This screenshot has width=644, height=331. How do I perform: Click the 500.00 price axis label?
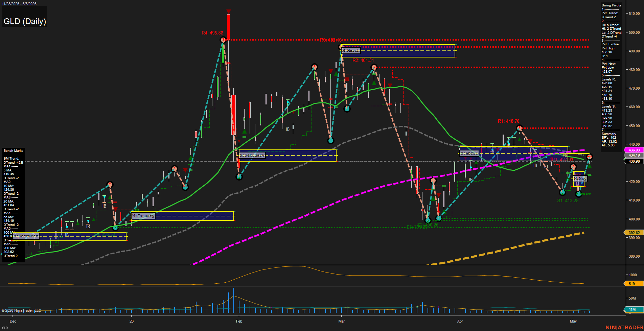pyautogui.click(x=634, y=33)
